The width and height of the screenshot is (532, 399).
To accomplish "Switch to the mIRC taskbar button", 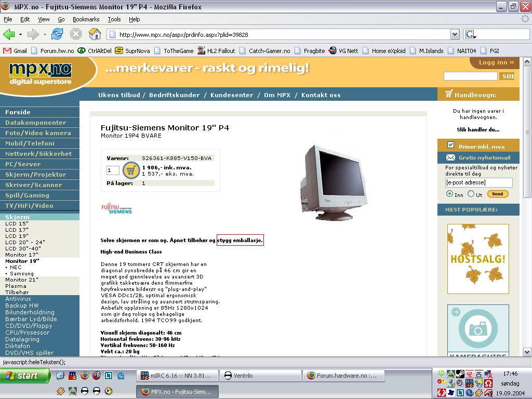I will click(x=177, y=376).
